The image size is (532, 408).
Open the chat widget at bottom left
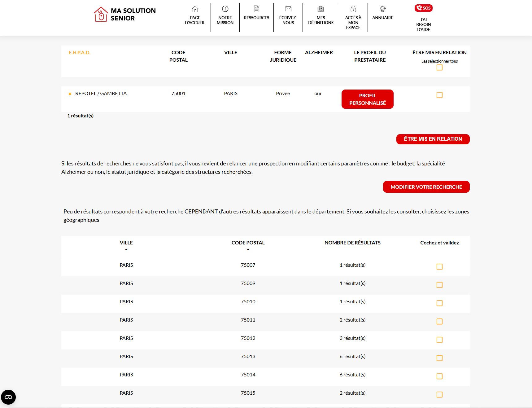point(8,397)
